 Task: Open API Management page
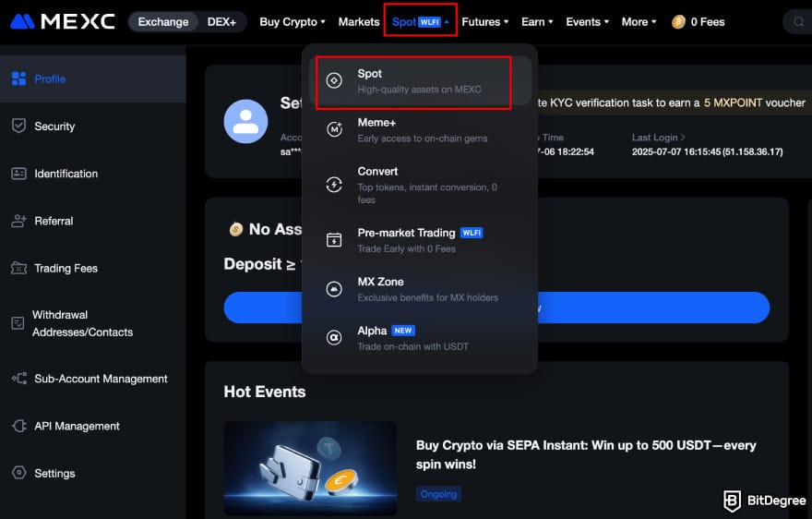[x=92, y=427]
